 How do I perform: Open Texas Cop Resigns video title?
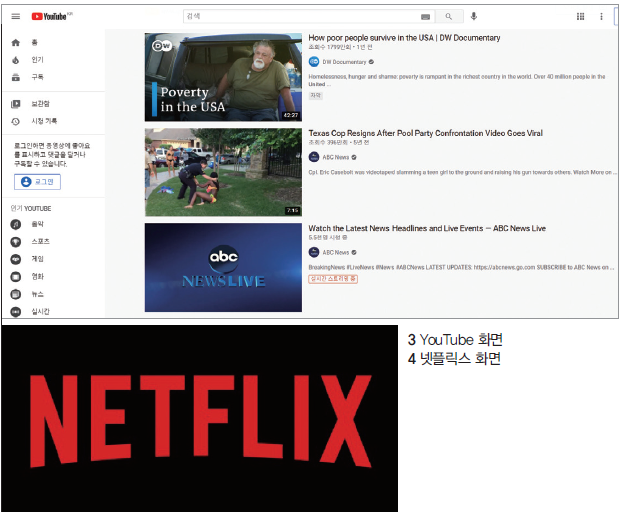pyautogui.click(x=425, y=133)
